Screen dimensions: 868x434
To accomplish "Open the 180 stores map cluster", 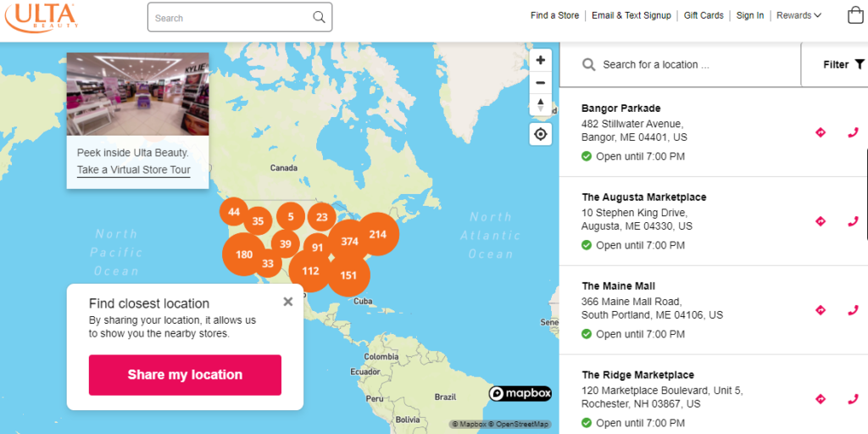I will click(244, 254).
